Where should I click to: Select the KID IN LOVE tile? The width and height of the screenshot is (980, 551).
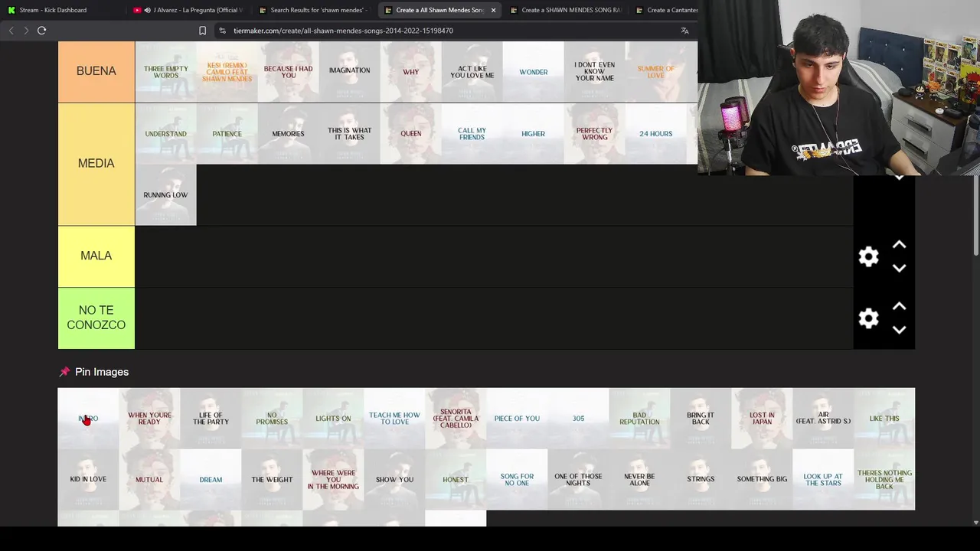click(88, 480)
